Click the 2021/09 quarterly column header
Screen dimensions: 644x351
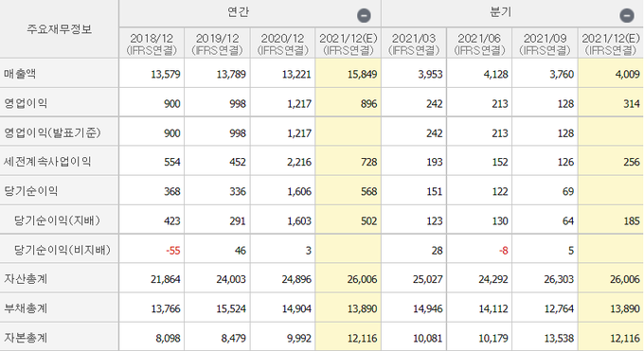545,44
